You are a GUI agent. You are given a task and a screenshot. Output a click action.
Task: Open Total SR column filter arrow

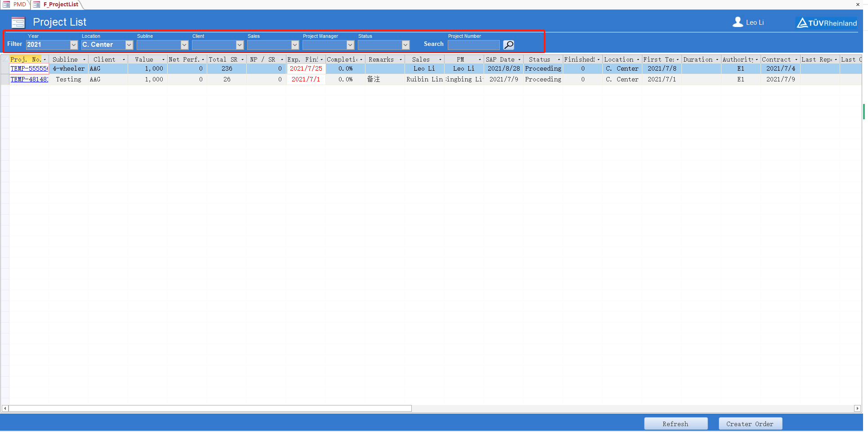coord(242,59)
